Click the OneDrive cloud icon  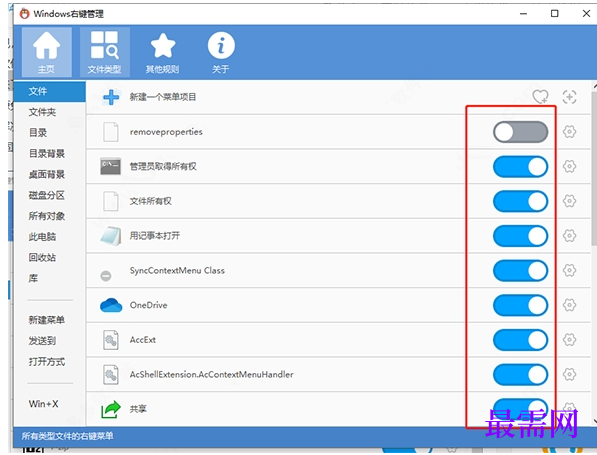pyautogui.click(x=111, y=305)
